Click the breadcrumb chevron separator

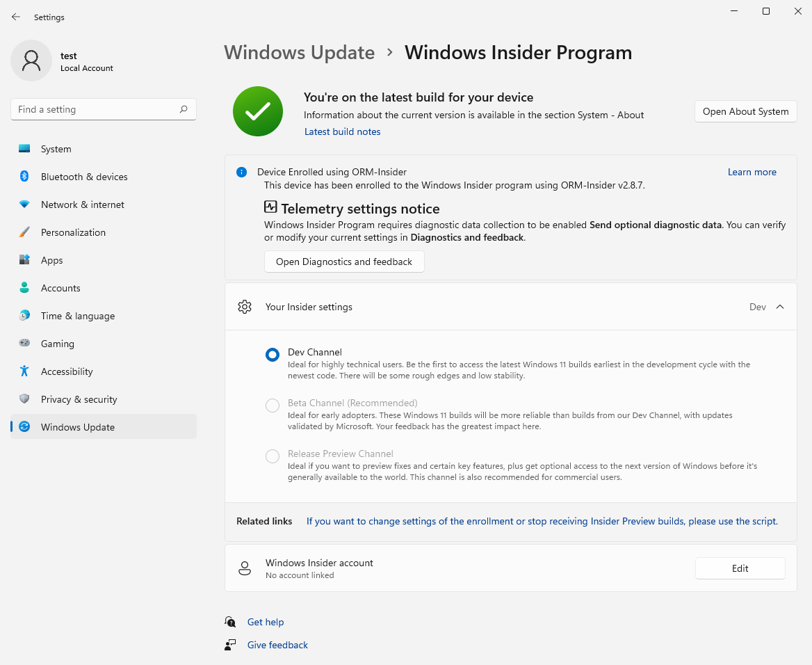click(x=390, y=52)
